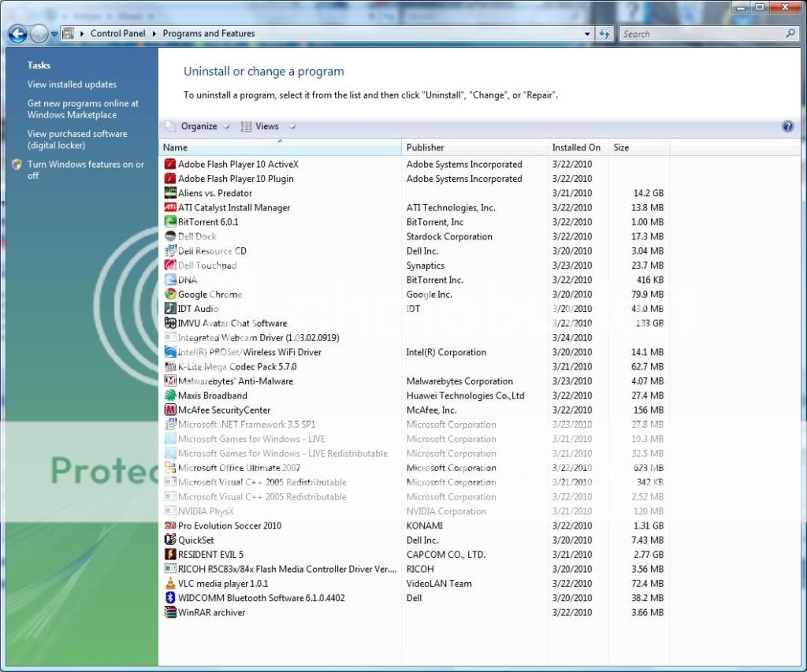Viewport: 807px width, 672px height.
Task: Select the Pro Evolution Soccer 2010 icon
Action: pyautogui.click(x=170, y=525)
